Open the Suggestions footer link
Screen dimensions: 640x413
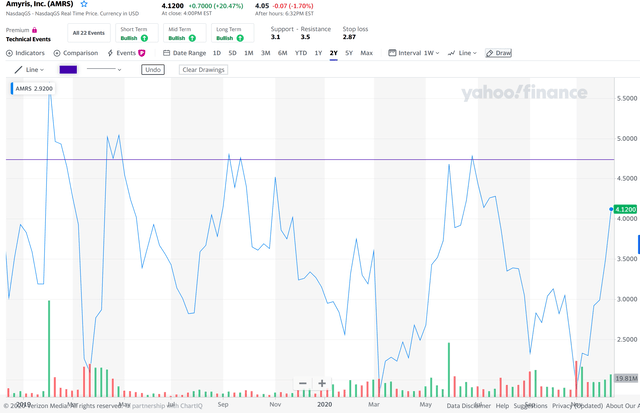point(530,406)
